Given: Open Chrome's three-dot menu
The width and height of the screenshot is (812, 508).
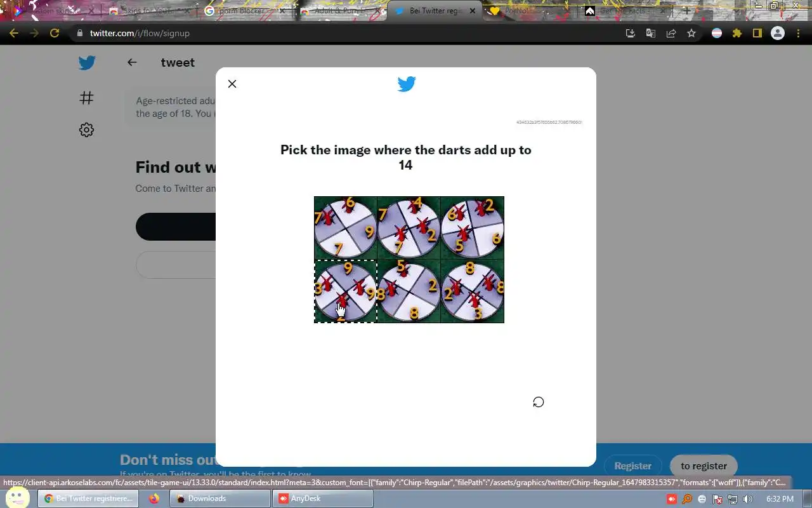Looking at the screenshot, I should coord(798,33).
